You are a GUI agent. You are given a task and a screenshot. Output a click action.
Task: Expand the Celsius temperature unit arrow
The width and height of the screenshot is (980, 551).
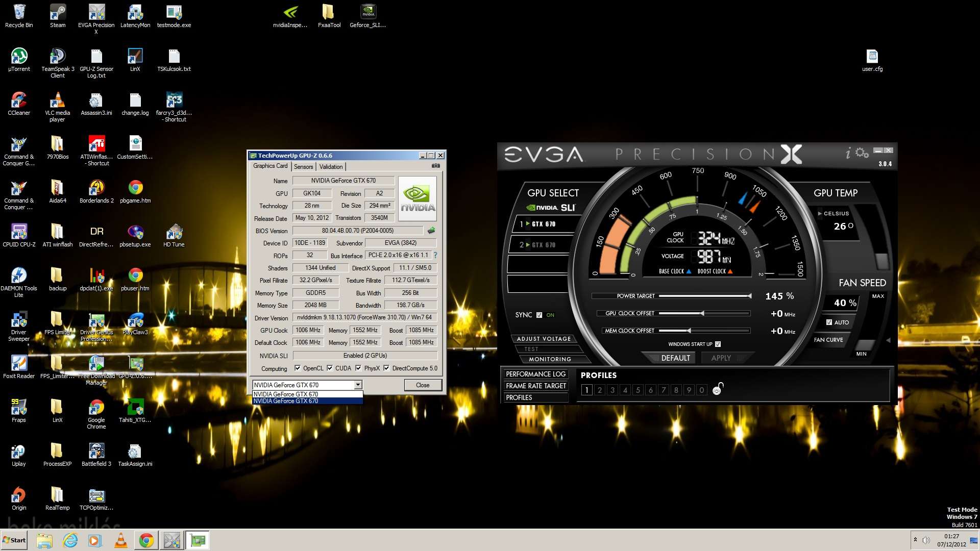pos(820,214)
